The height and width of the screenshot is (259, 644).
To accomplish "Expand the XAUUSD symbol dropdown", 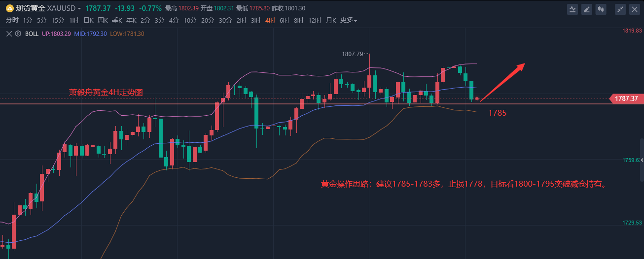I will (x=79, y=9).
